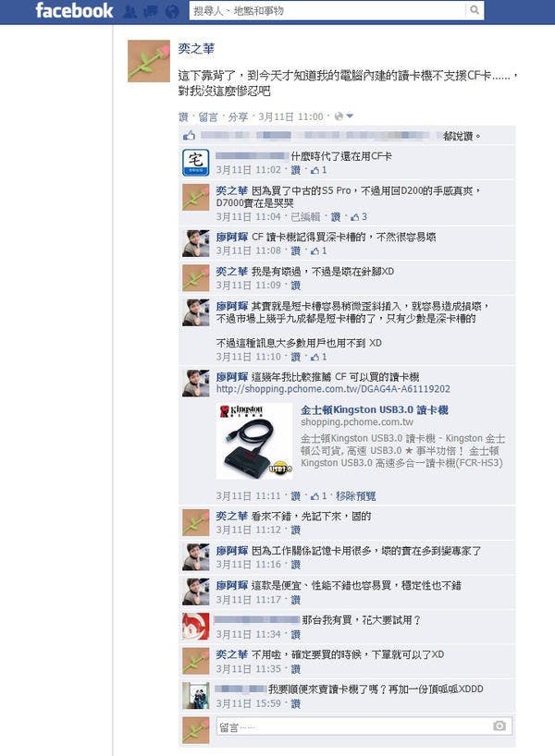The image size is (555, 756).
Task: Open messages icon in header
Action: [x=151, y=11]
